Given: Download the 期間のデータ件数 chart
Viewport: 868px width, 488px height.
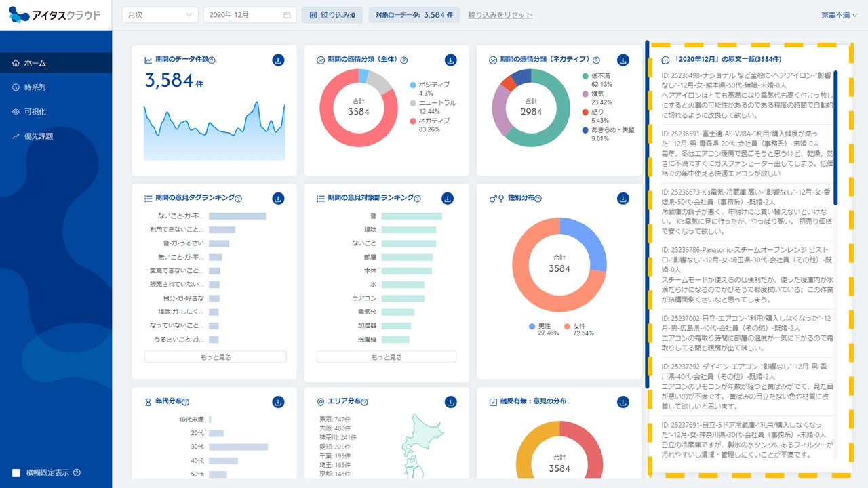Looking at the screenshot, I should pyautogui.click(x=279, y=60).
